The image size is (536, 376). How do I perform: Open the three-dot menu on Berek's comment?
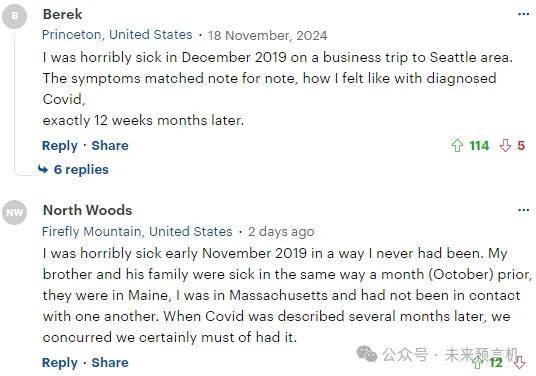(523, 14)
